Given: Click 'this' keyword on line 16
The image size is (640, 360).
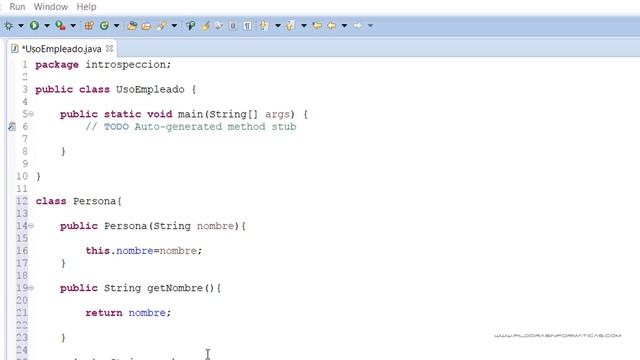Looking at the screenshot, I should 97,251.
